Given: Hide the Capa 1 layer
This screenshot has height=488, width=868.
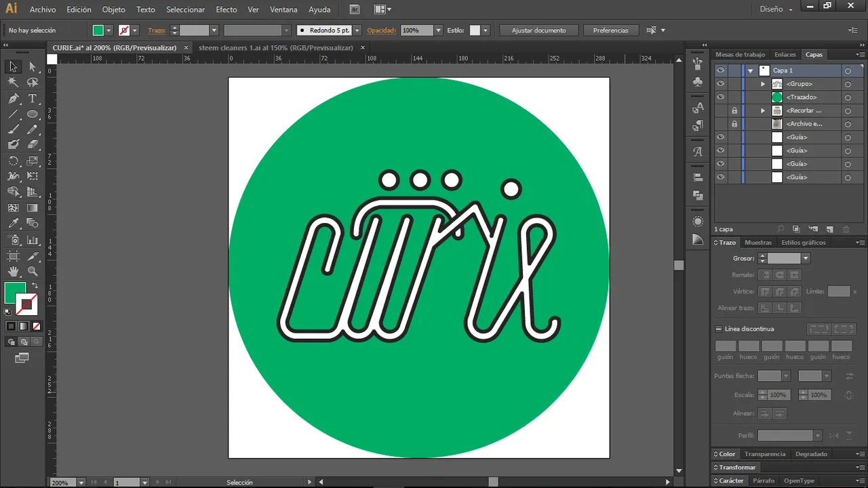Looking at the screenshot, I should click(720, 70).
